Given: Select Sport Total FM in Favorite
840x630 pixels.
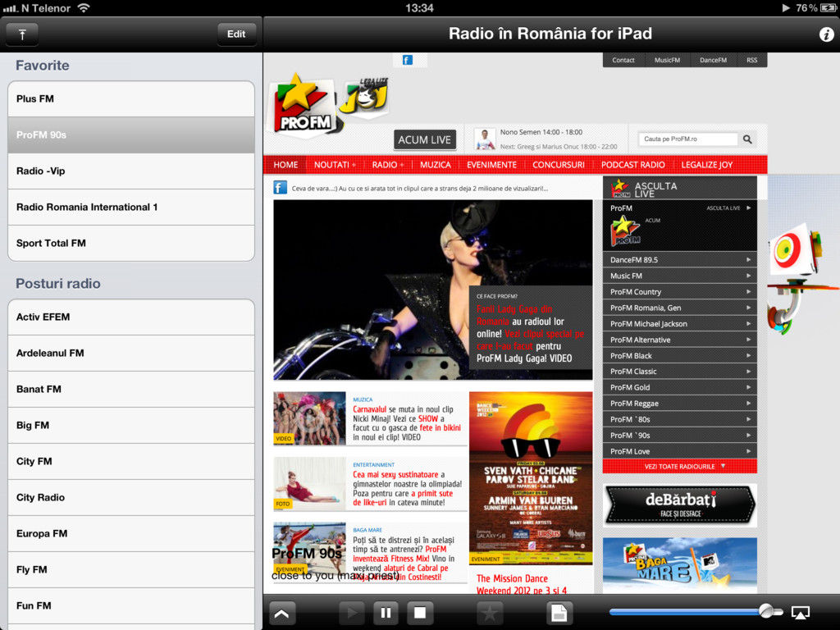Looking at the screenshot, I should click(131, 243).
